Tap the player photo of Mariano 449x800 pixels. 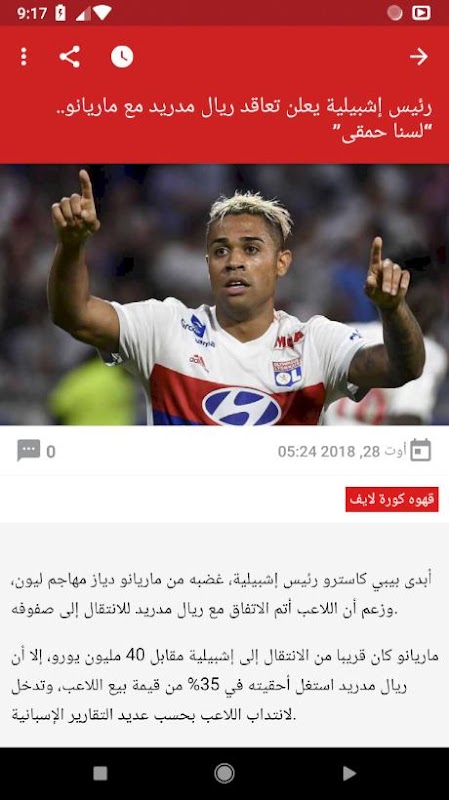(x=224, y=294)
